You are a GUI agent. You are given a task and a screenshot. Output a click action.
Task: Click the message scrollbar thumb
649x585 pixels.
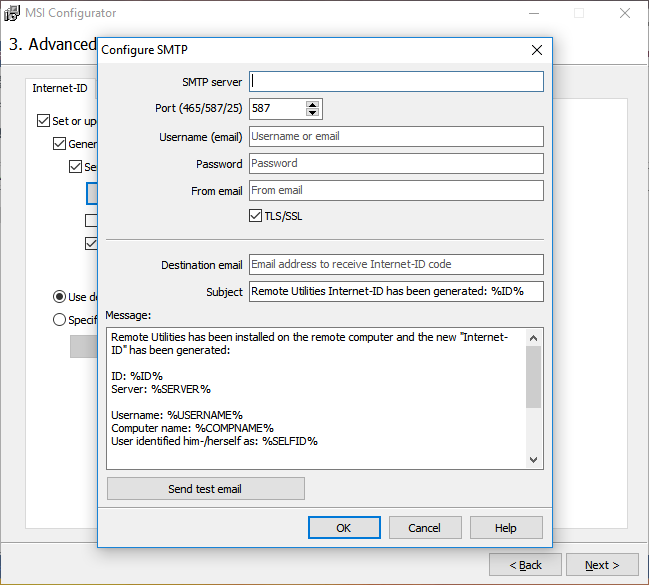point(534,377)
